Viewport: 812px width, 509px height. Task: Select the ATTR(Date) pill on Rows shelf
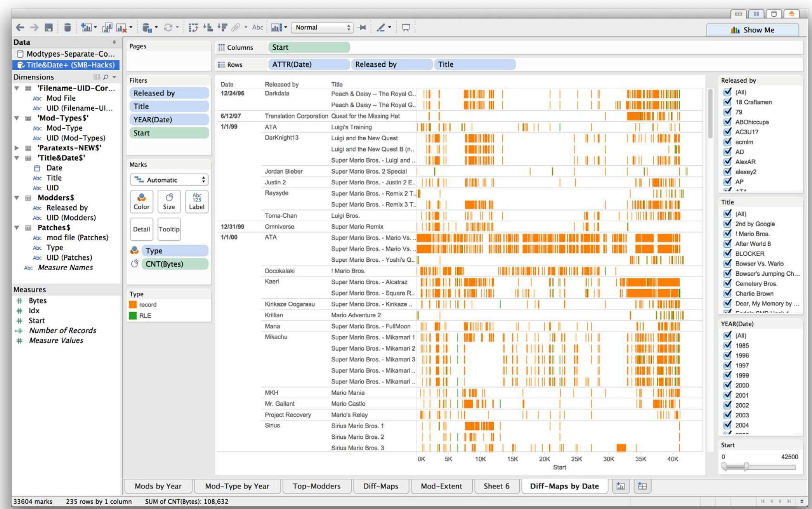tap(308, 64)
